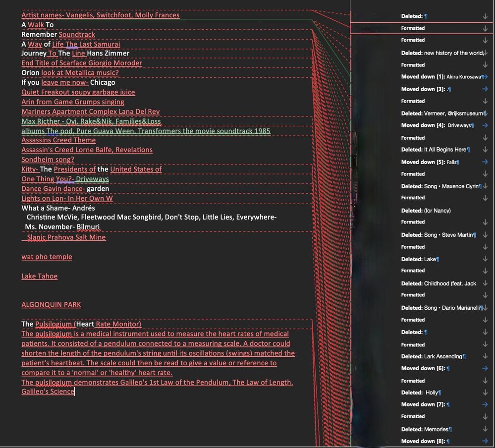Follow the arrow on Moved down [8] balloon

[x=485, y=441]
